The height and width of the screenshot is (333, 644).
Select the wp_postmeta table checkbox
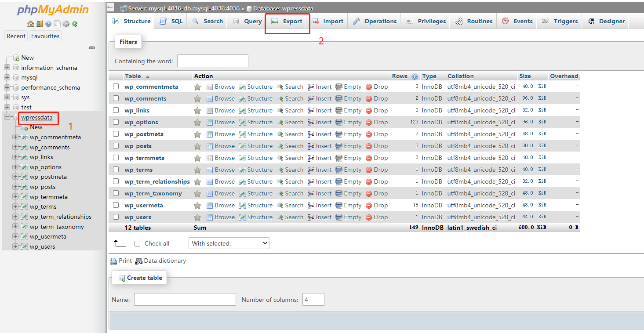pos(116,134)
